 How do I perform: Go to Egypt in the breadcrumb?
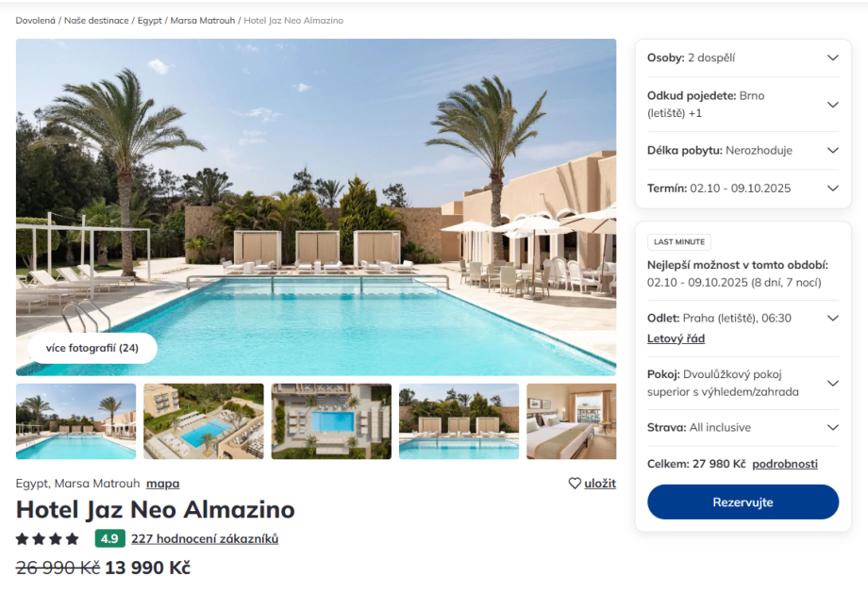coord(149,21)
